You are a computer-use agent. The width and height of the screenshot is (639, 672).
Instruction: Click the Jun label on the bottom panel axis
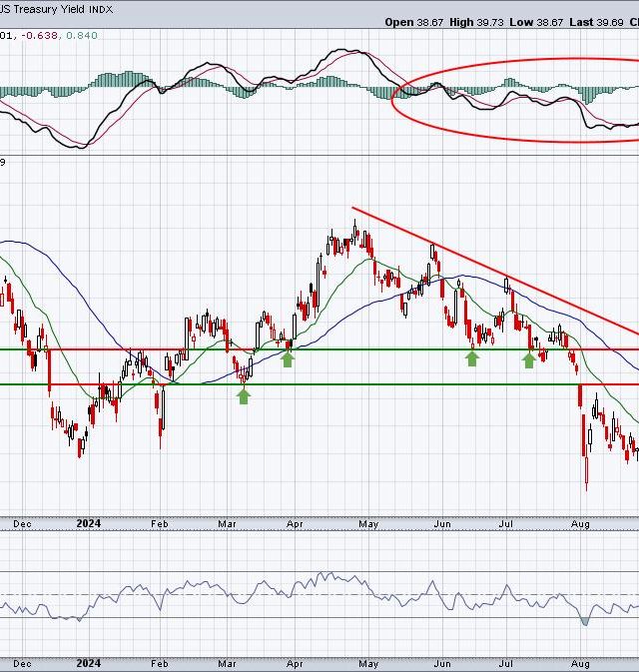pyautogui.click(x=441, y=662)
